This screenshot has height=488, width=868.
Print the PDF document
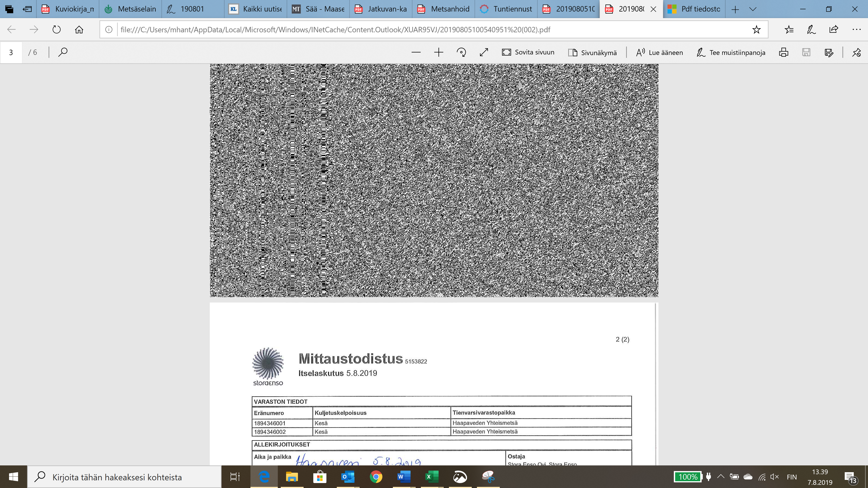click(783, 52)
